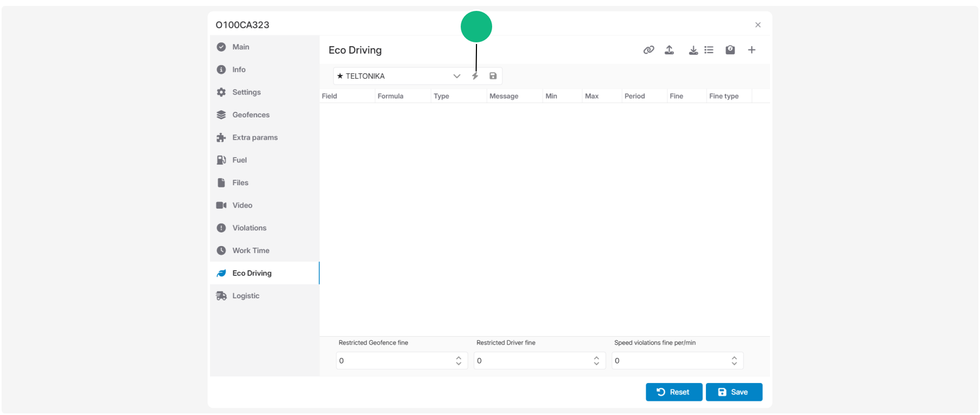Expand the TELTONIKA template dropdown
Viewport: 980px width, 415px height.
click(456, 76)
